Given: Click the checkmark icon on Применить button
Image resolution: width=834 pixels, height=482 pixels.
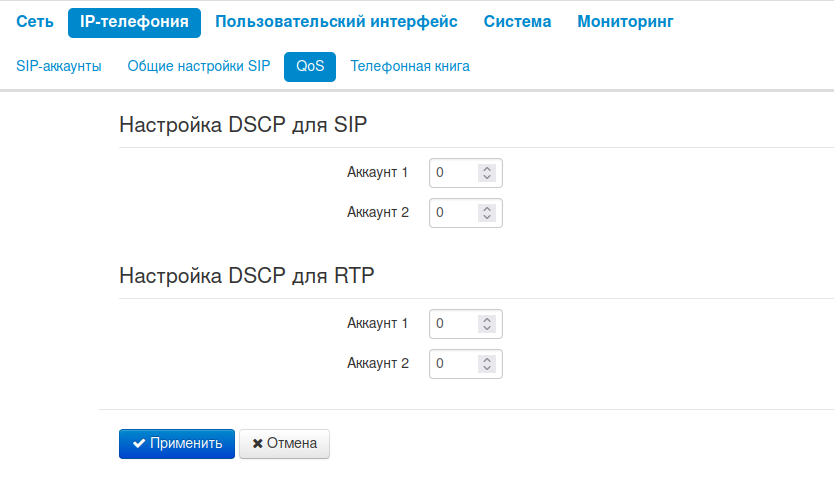Looking at the screenshot, I should (139, 443).
